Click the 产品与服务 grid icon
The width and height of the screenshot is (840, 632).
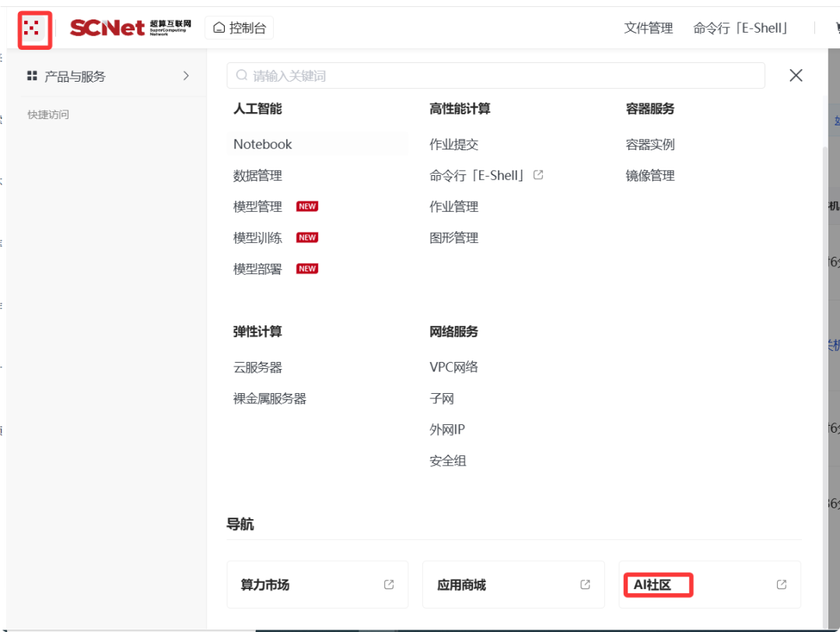(32, 75)
